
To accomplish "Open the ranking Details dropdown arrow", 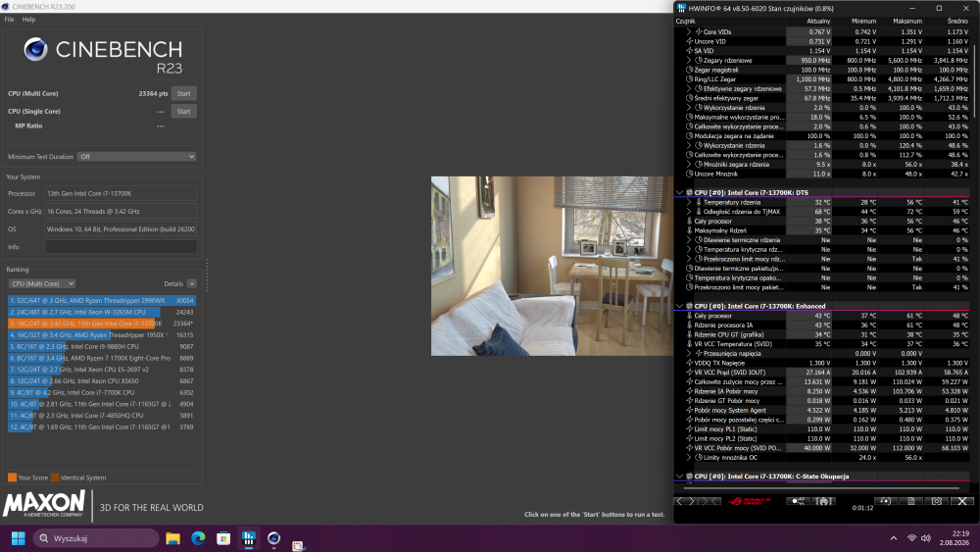I will (192, 283).
